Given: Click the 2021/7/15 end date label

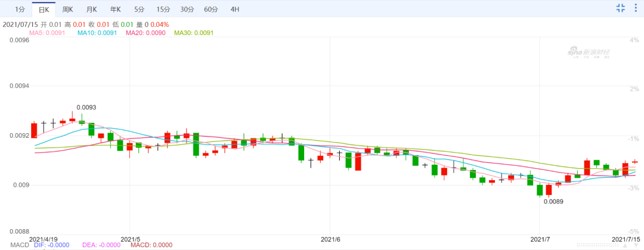Looking at the screenshot, I should pos(626,239).
